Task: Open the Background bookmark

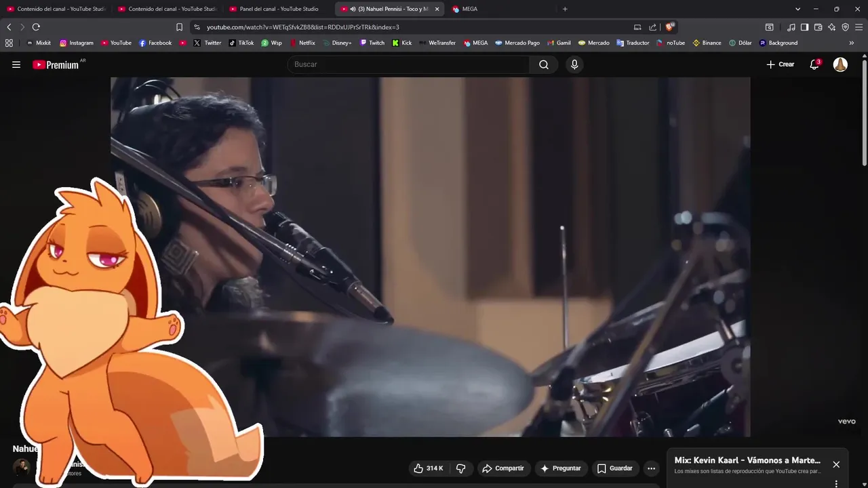Action: (x=778, y=43)
